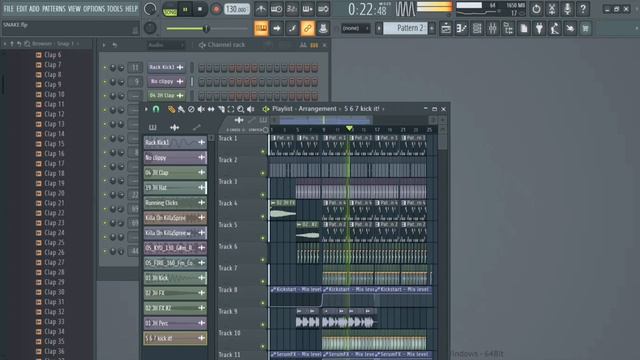Click the green playhead marker on the timeline
640x360 pixels.
coord(349,129)
